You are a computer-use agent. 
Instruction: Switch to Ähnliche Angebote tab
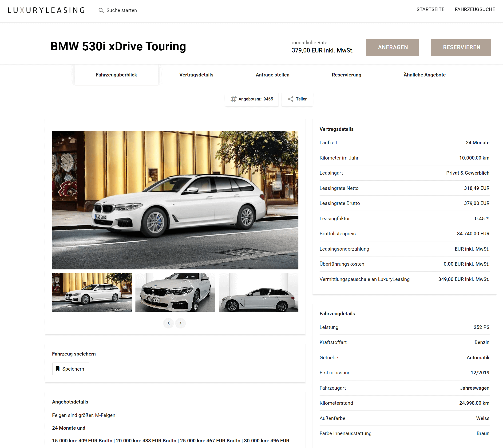click(x=424, y=75)
